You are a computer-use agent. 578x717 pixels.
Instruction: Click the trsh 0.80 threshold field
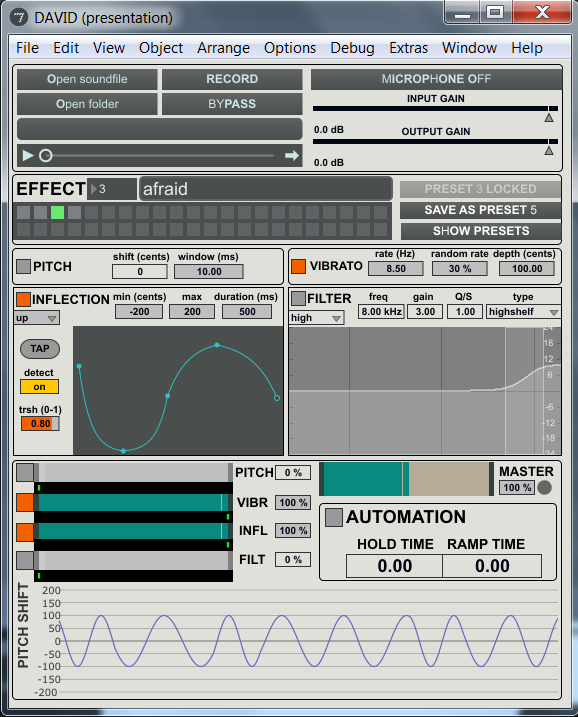(x=40, y=424)
